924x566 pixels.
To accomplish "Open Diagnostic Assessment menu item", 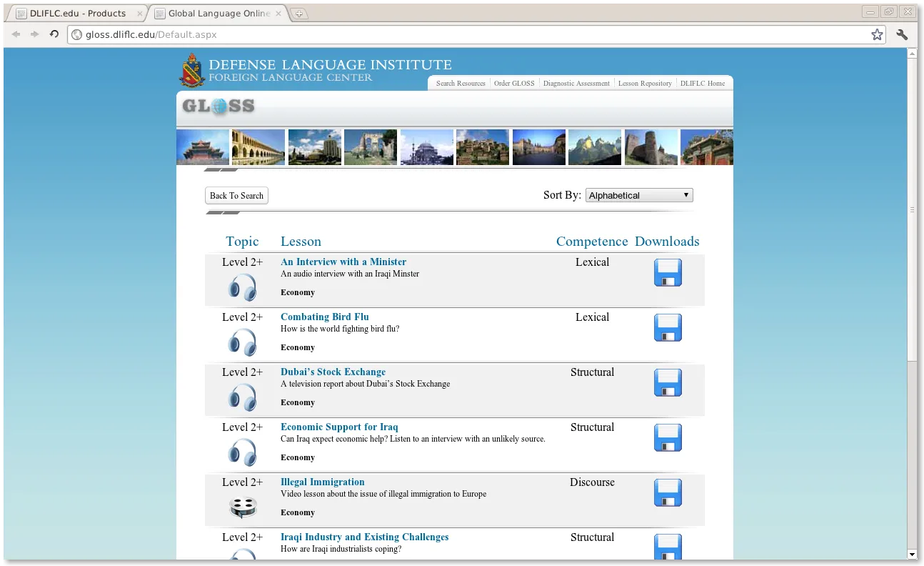I will point(576,84).
